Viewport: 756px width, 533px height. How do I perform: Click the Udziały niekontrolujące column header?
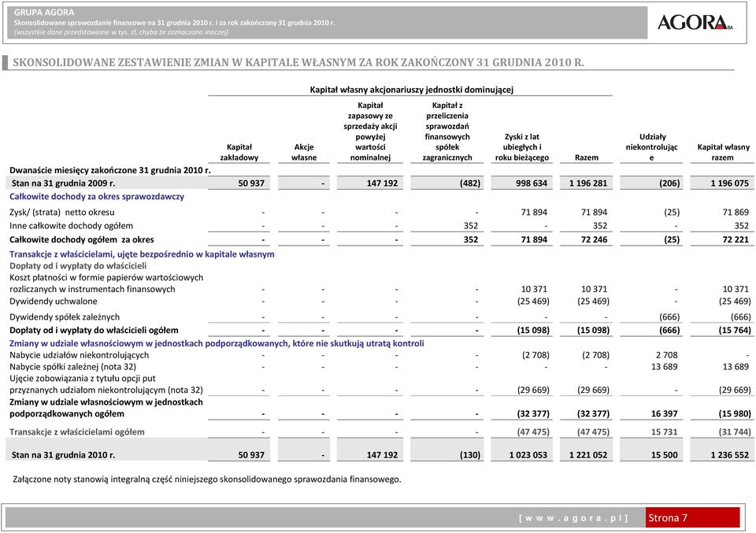651,147
